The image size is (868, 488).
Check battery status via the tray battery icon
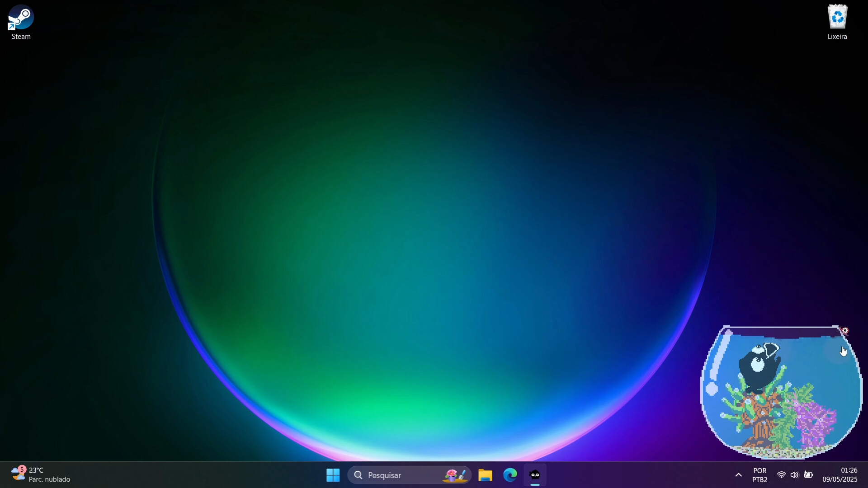point(809,475)
